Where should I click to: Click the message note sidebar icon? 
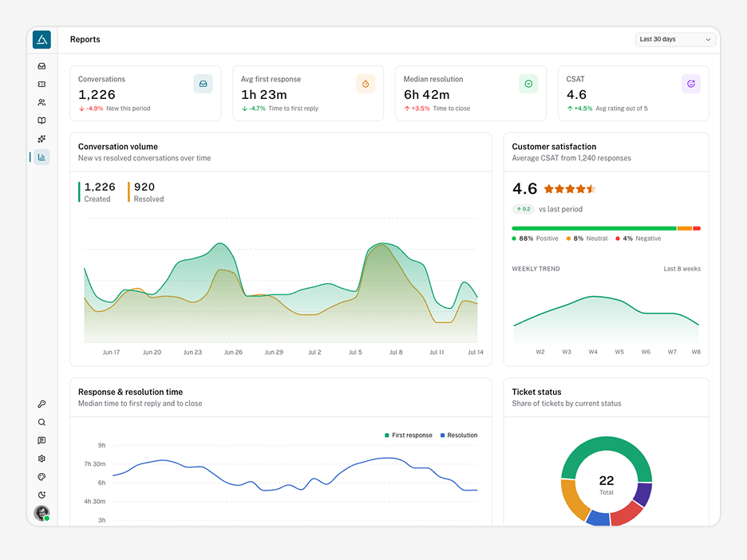click(42, 440)
